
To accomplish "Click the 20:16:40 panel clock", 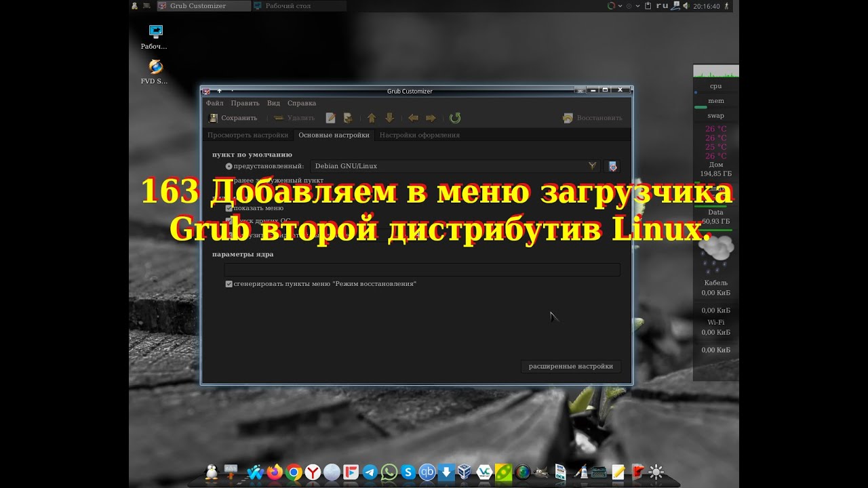I will [x=707, y=6].
